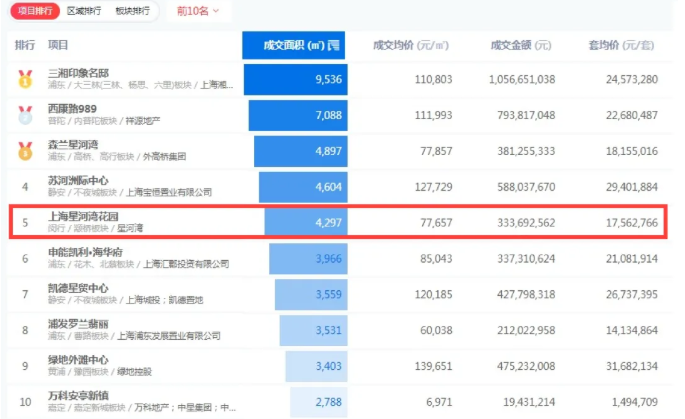Viewport: 685px width, 419px height.
Task: Sort by 成交面积 column header
Action: (294, 45)
